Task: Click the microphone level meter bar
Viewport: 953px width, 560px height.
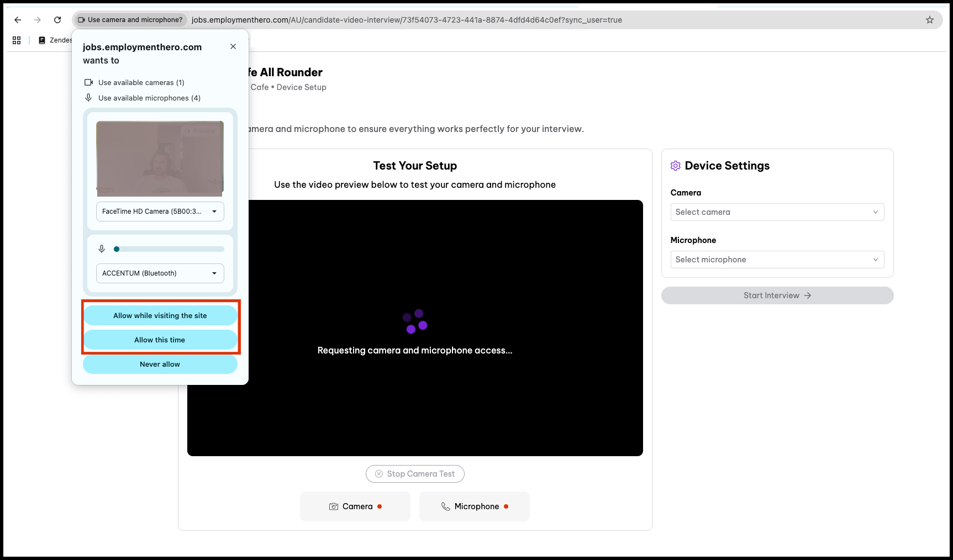Action: click(x=169, y=249)
